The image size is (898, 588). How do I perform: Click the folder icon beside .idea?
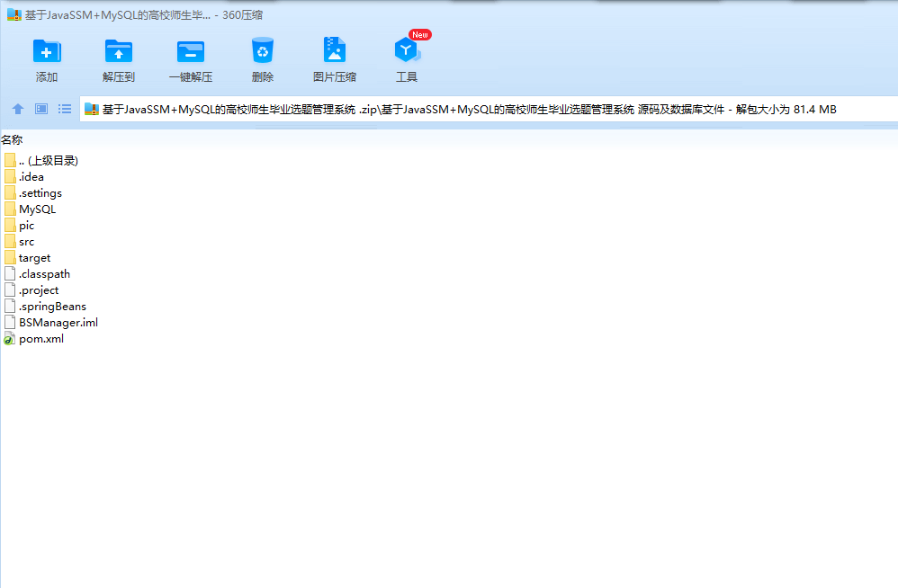click(10, 176)
